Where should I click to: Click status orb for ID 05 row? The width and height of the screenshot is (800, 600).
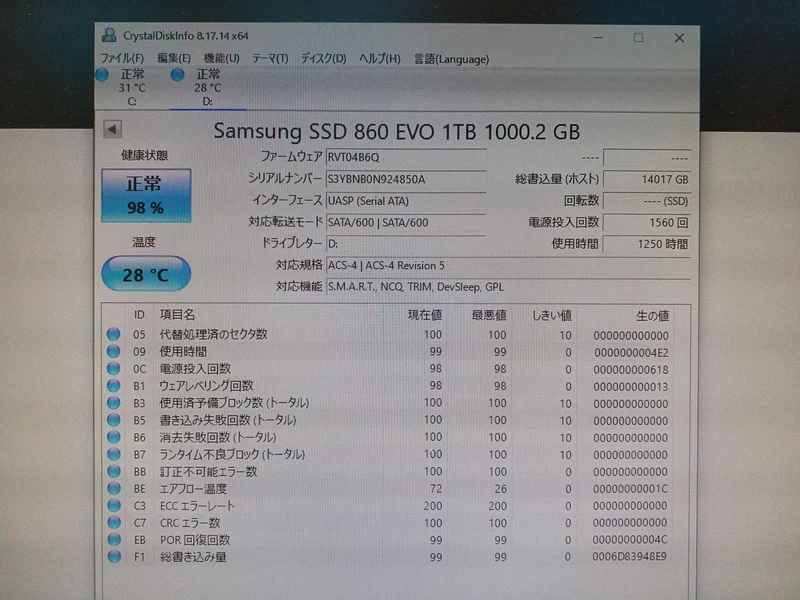[x=113, y=334]
